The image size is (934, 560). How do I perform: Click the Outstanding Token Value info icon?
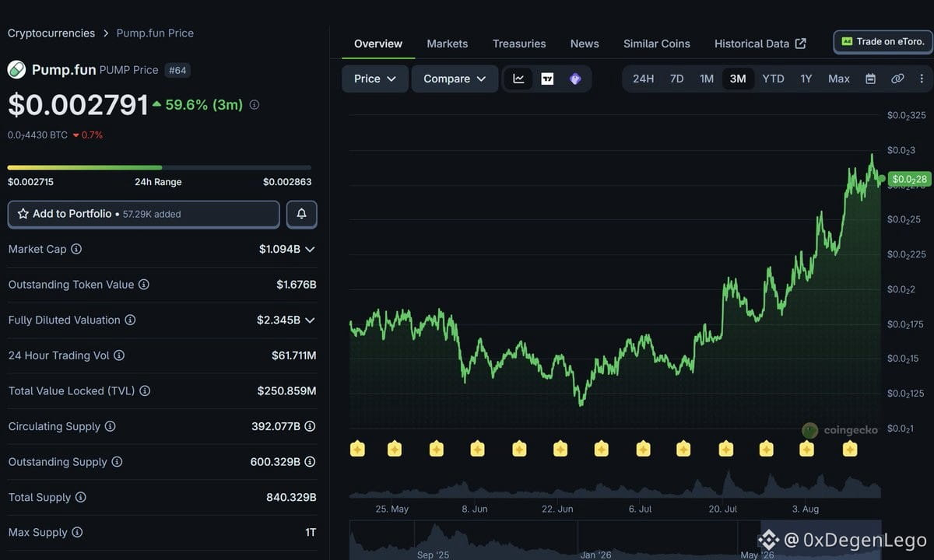tap(144, 285)
